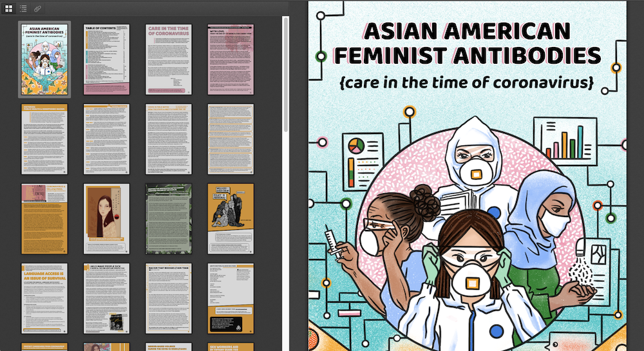644x351 pixels.
Task: Show the document outline list view
Action: pyautogui.click(x=23, y=8)
